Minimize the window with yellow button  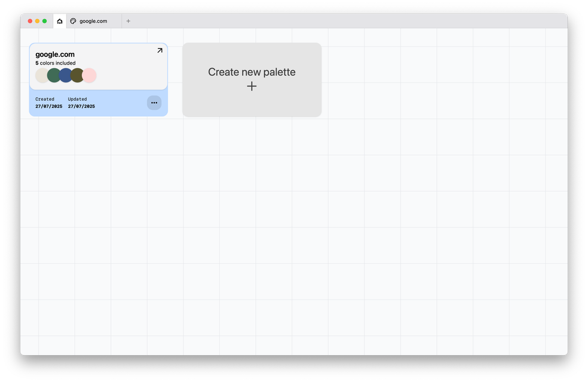click(x=37, y=21)
